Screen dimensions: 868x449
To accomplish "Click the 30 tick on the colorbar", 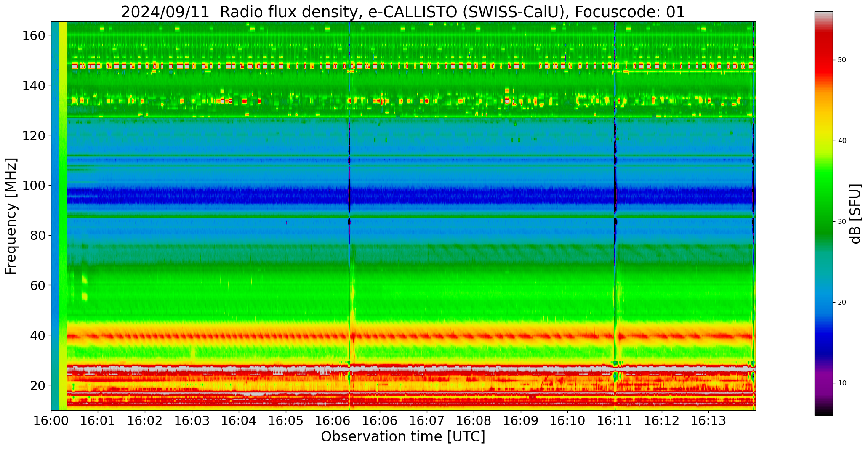I will click(842, 222).
